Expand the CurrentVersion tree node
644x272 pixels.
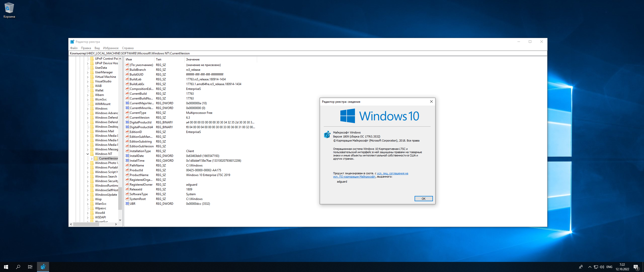pyautogui.click(x=92, y=158)
